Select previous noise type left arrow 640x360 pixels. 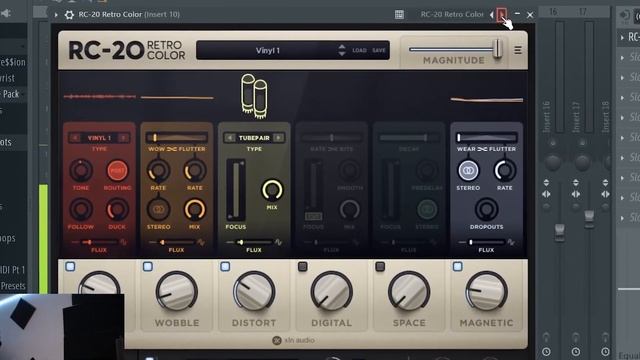click(75, 138)
